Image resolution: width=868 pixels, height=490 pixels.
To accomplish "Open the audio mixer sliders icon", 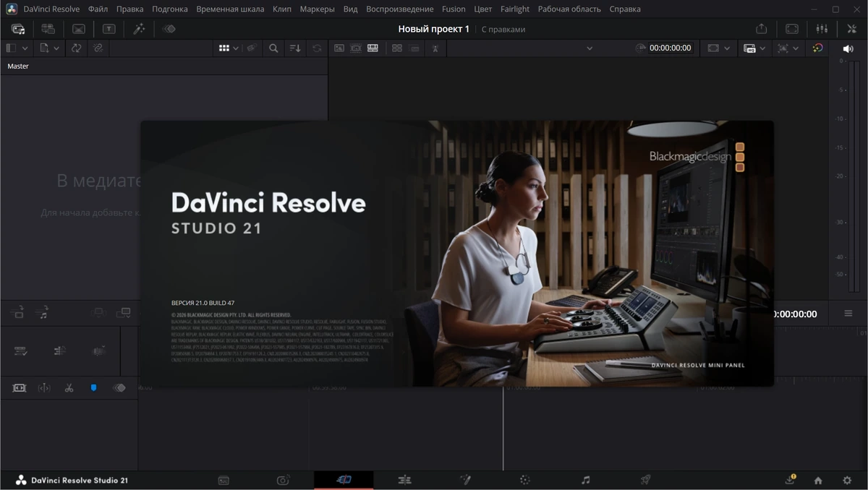I will pyautogui.click(x=822, y=29).
